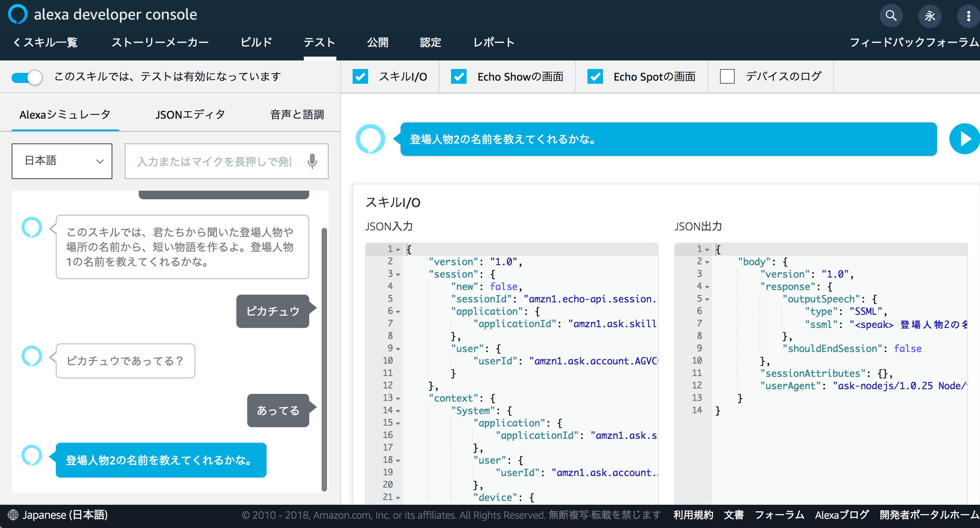Viewport: 980px width, 528px height.
Task: Open the 開発者ポータルホーム footer link
Action: tap(930, 515)
